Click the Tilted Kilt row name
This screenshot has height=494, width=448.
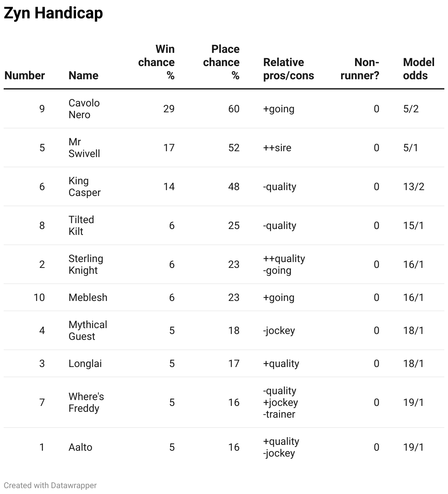point(81,226)
